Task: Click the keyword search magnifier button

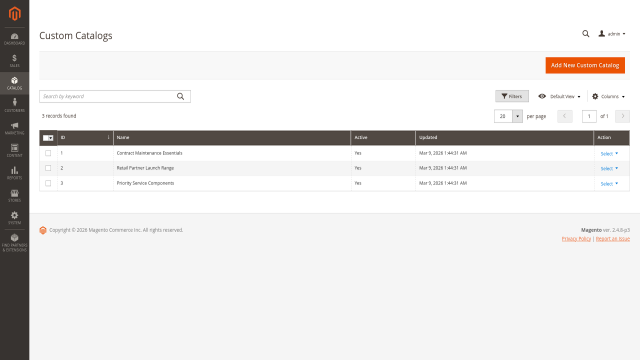Action: pyautogui.click(x=180, y=96)
